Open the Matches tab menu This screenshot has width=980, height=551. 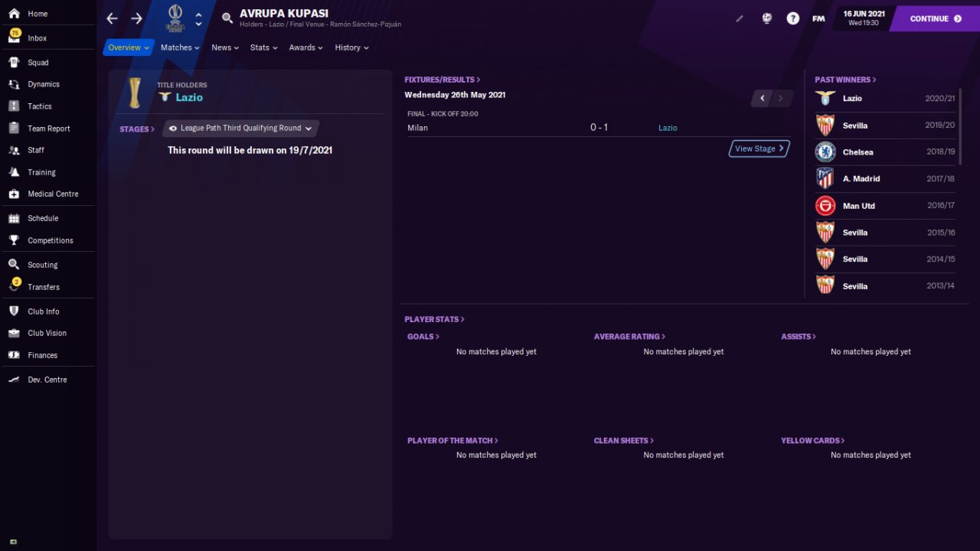180,47
